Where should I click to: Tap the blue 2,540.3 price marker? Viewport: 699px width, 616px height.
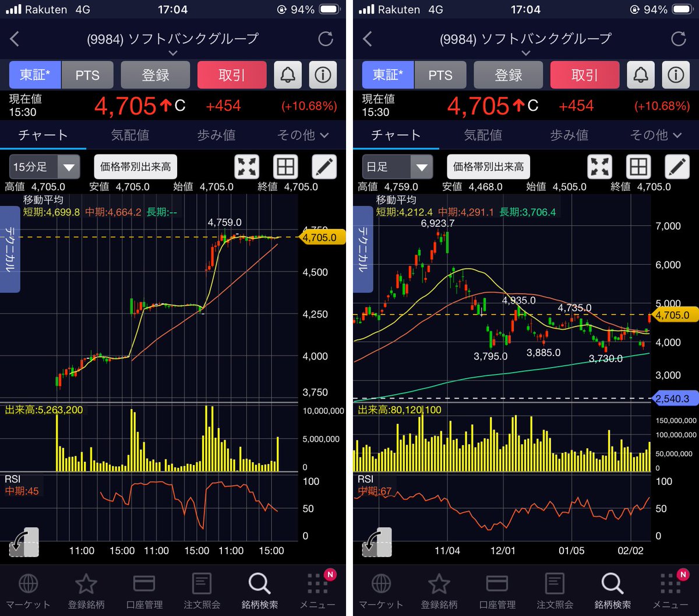tap(675, 399)
